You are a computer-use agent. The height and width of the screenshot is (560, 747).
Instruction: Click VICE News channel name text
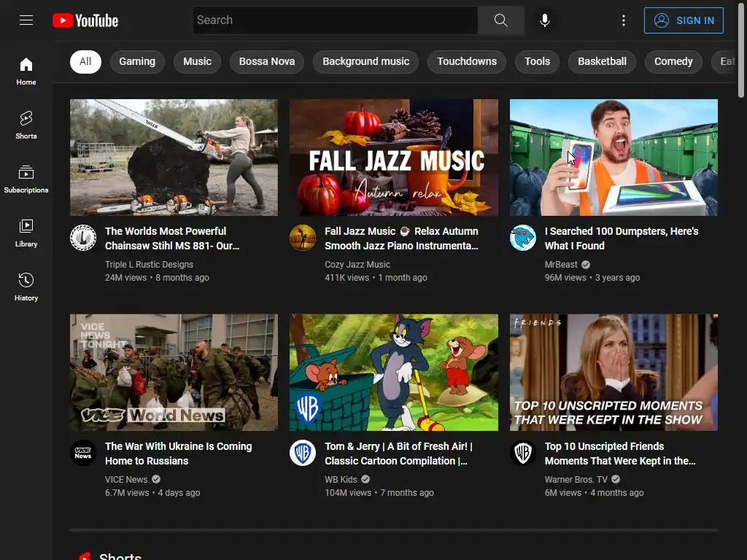point(126,480)
